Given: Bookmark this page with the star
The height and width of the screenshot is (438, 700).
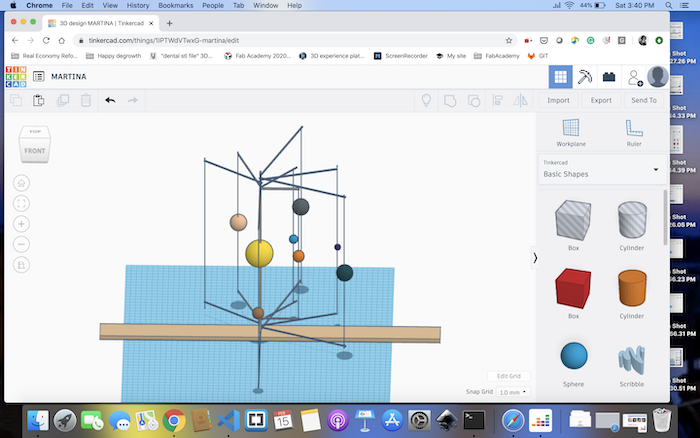Looking at the screenshot, I should point(508,40).
